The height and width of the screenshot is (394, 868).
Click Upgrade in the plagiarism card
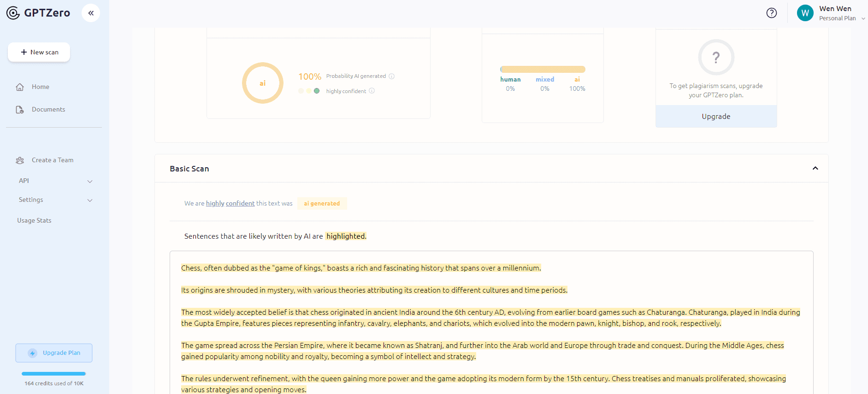(716, 117)
